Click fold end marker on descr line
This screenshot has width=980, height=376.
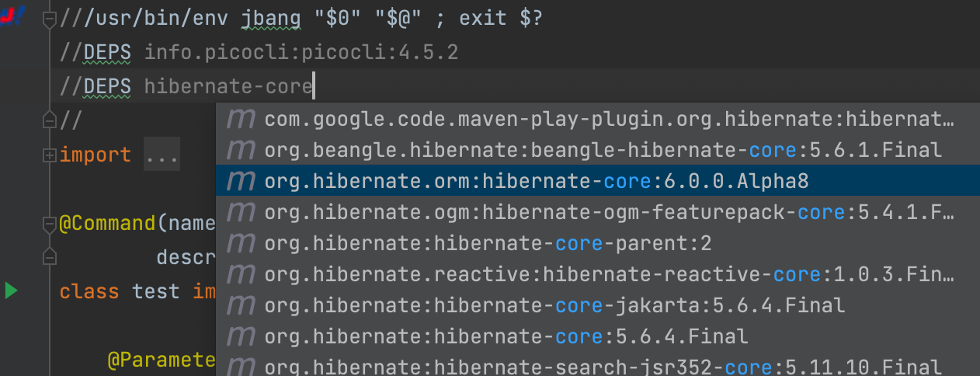pos(49,256)
